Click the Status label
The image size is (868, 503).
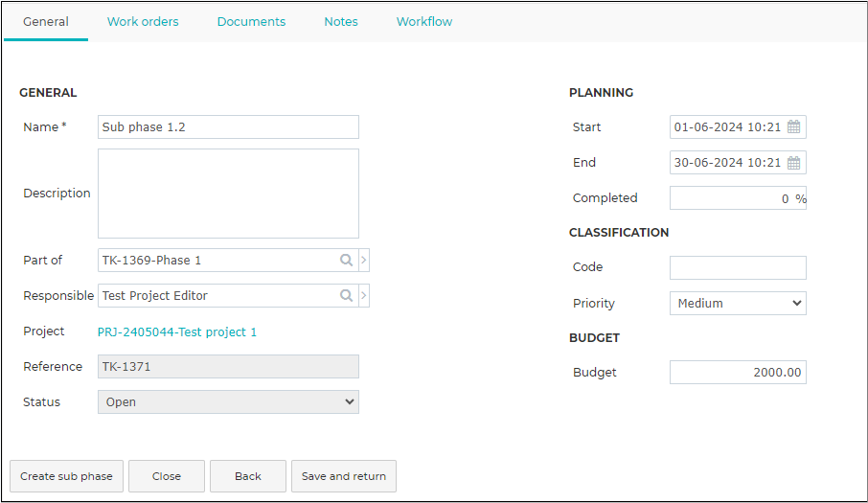41,401
